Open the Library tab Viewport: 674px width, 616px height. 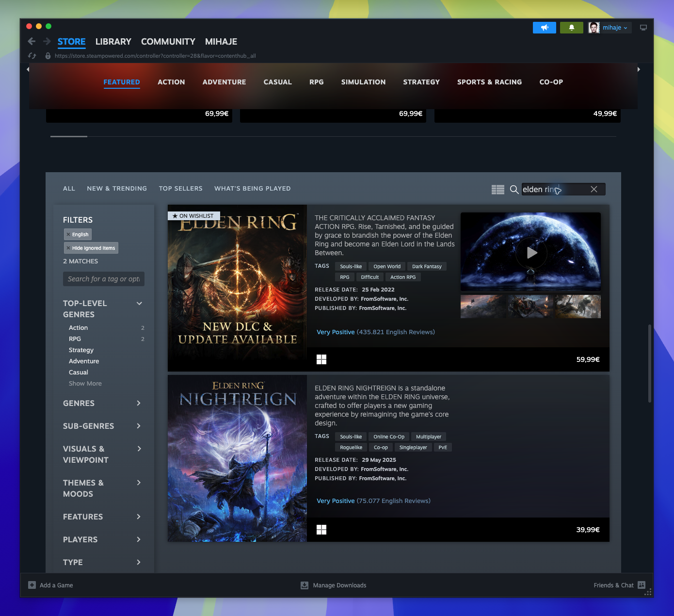[x=113, y=42]
